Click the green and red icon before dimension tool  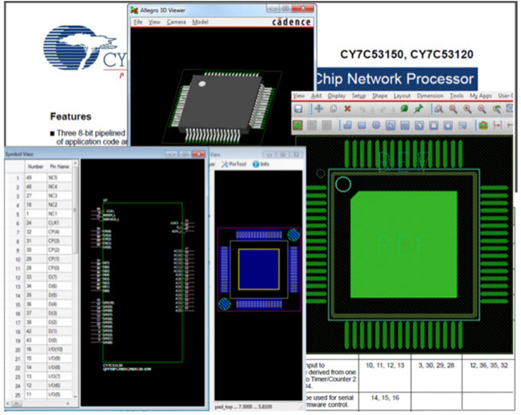coord(483,125)
